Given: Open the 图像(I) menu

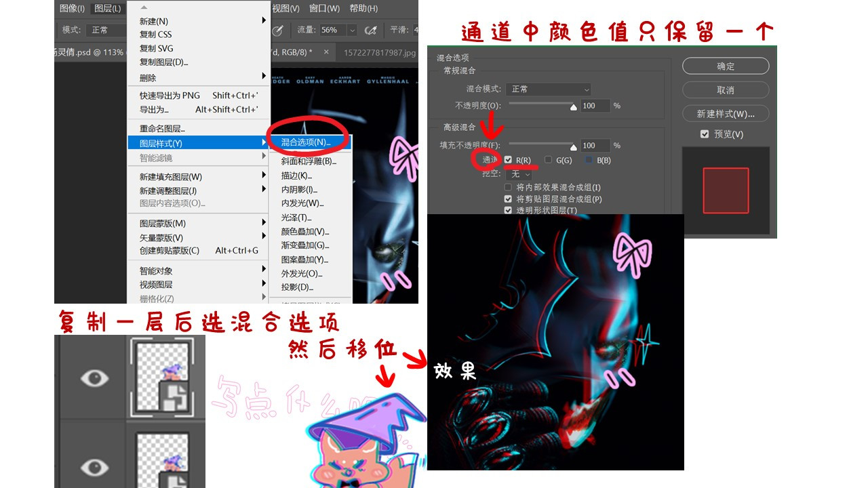Looking at the screenshot, I should tap(72, 8).
